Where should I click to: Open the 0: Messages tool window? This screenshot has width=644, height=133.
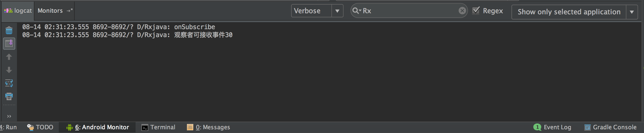click(209, 127)
